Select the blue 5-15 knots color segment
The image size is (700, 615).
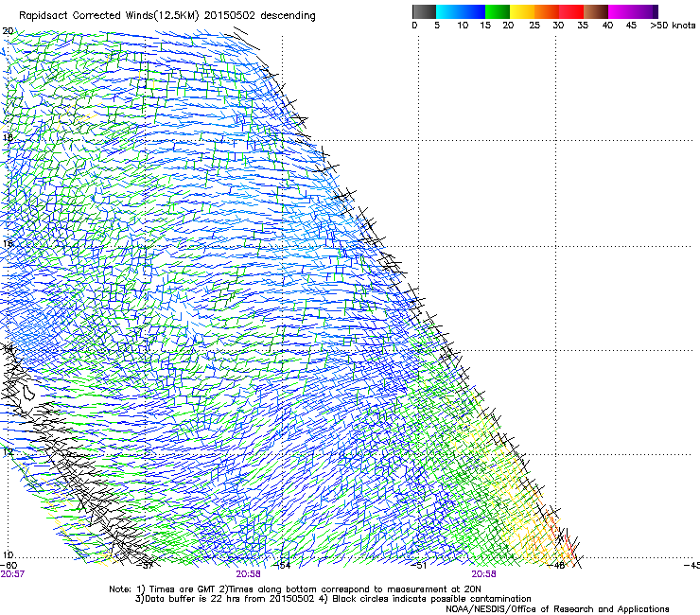point(461,11)
